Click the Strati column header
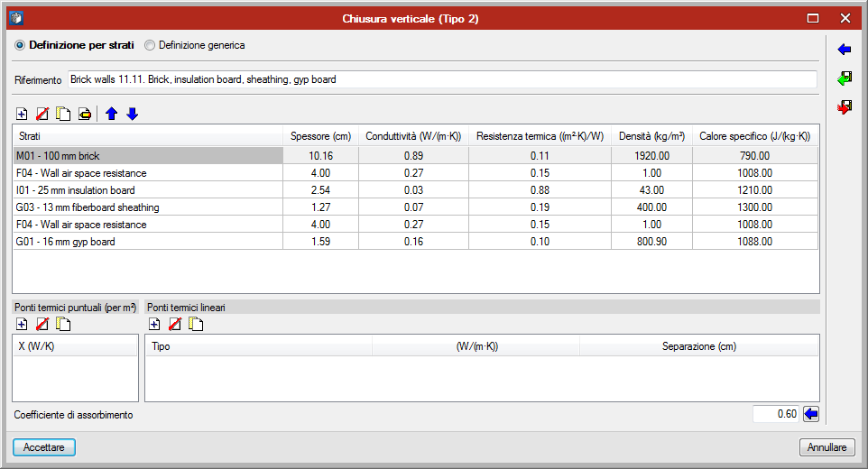 148,136
